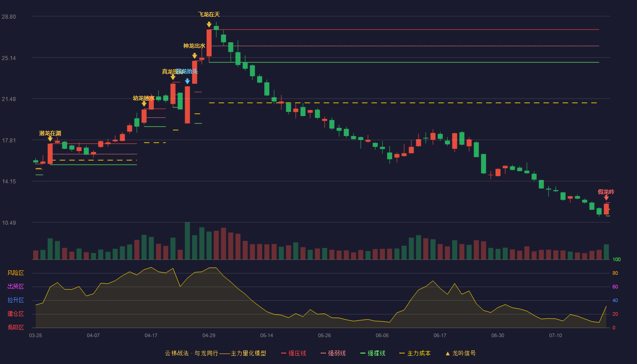
Task: Click the red arrow under 假龙吟
Action: (x=606, y=197)
